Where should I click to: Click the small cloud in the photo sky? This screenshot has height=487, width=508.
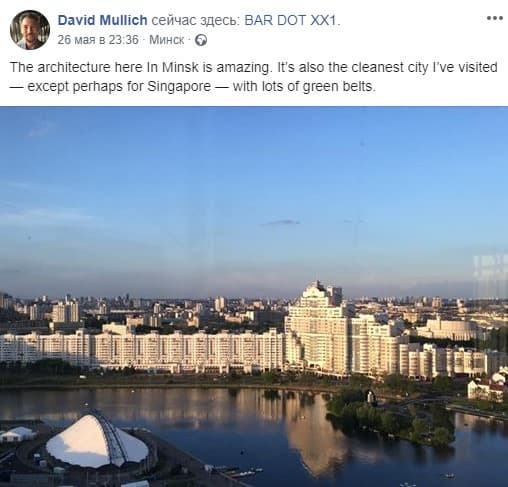(x=281, y=222)
